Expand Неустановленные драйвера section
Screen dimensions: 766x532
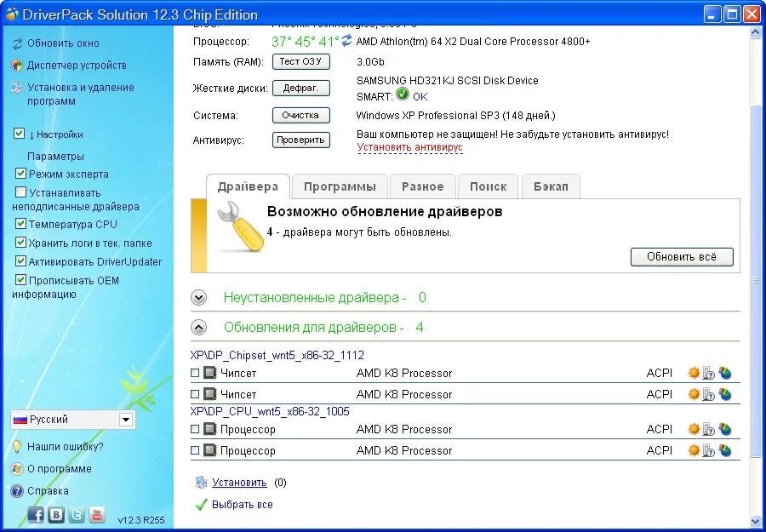click(x=199, y=298)
